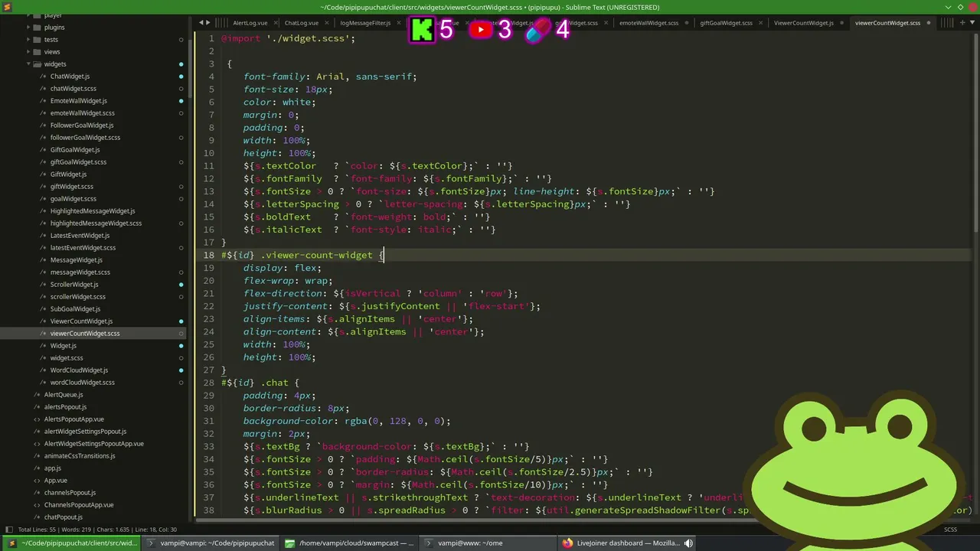Open SubGoalWidget.js in the sidebar

click(76, 309)
